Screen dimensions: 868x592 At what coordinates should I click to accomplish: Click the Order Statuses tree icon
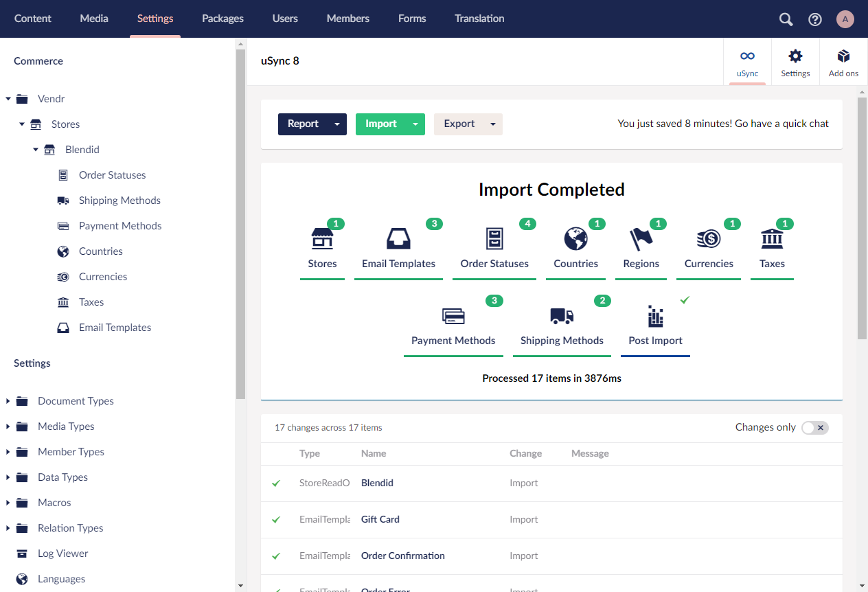(x=63, y=175)
